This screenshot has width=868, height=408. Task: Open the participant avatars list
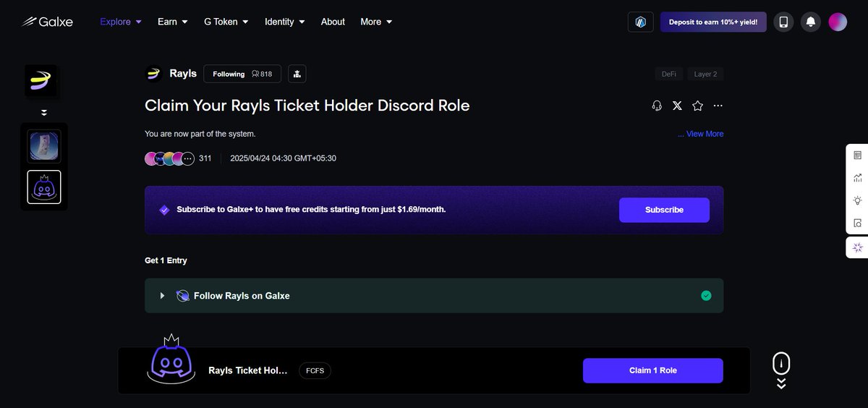169,158
